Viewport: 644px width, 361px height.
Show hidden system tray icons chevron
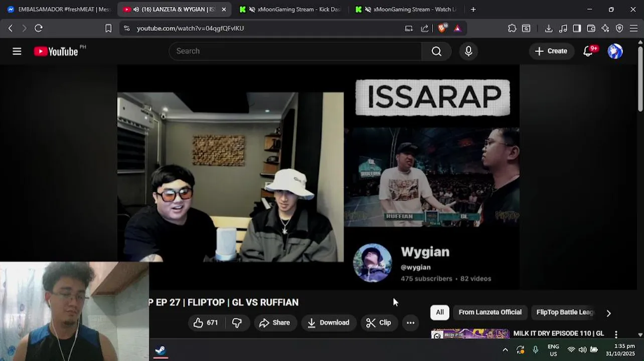click(x=505, y=350)
